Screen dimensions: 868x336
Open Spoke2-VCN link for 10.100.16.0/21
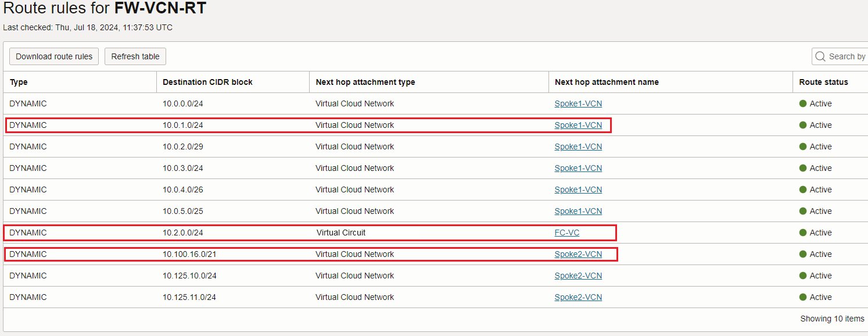578,254
